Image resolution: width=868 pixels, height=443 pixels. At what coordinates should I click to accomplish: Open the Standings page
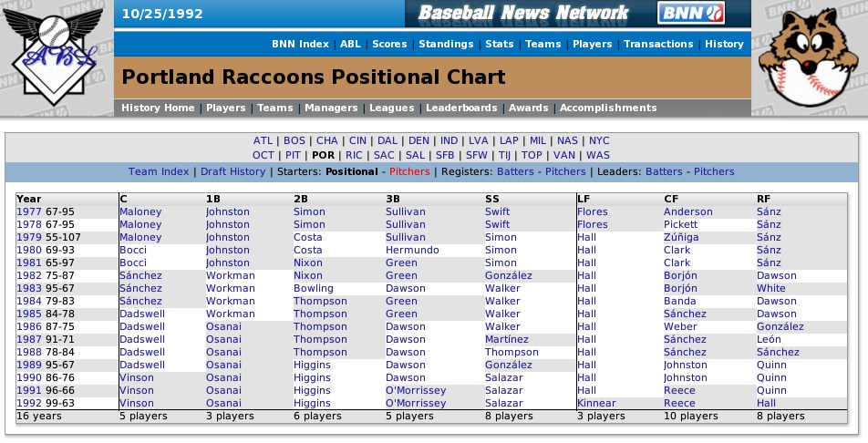tap(446, 45)
